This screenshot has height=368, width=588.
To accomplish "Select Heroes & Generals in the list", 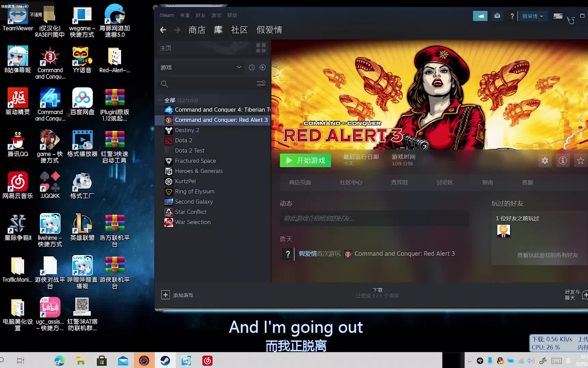I will tap(213, 171).
